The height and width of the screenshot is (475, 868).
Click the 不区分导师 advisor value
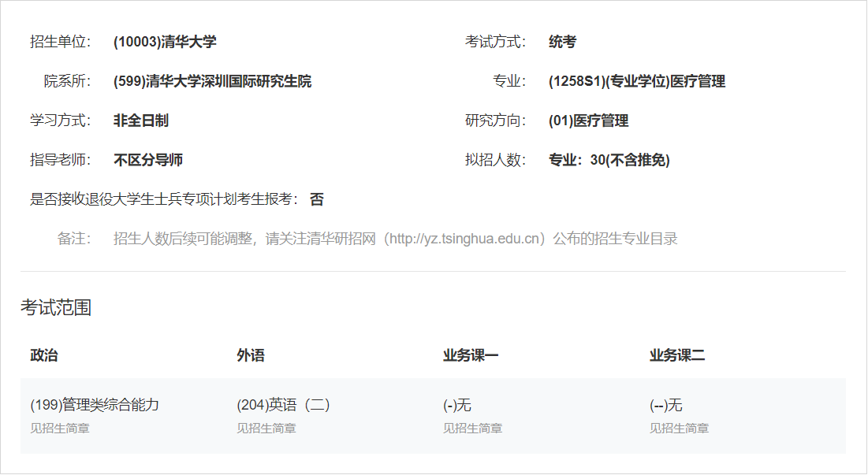[147, 160]
